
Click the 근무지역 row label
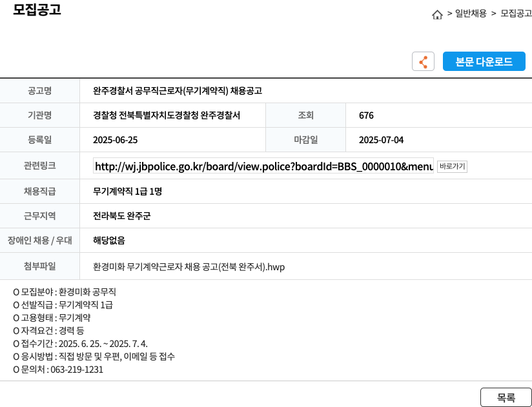(x=39, y=216)
